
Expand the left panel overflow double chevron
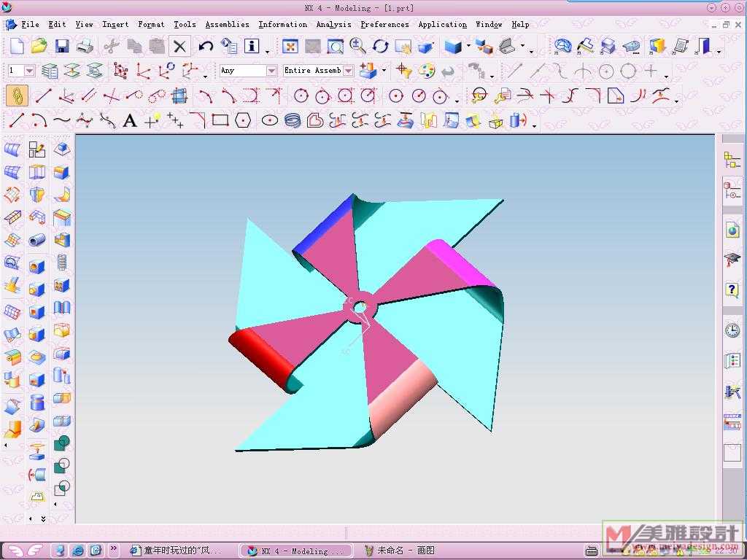pyautogui.click(x=43, y=519)
